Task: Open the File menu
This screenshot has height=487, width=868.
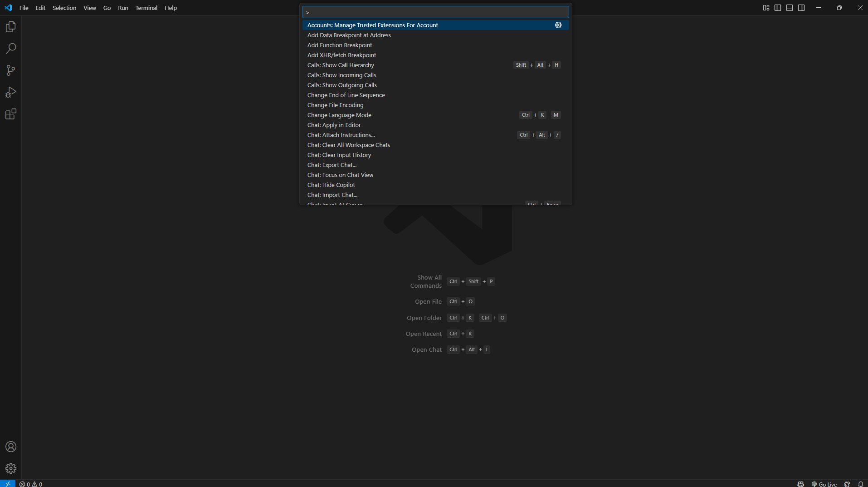Action: pyautogui.click(x=24, y=8)
